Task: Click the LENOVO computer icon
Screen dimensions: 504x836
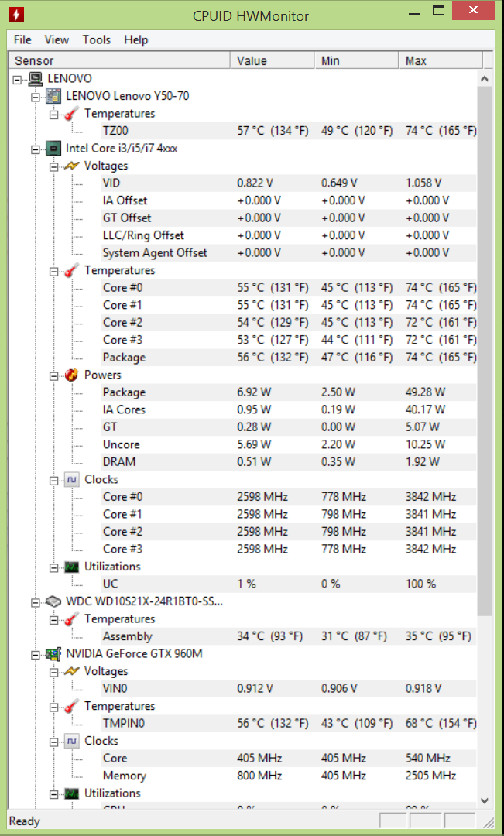Action: (36, 78)
